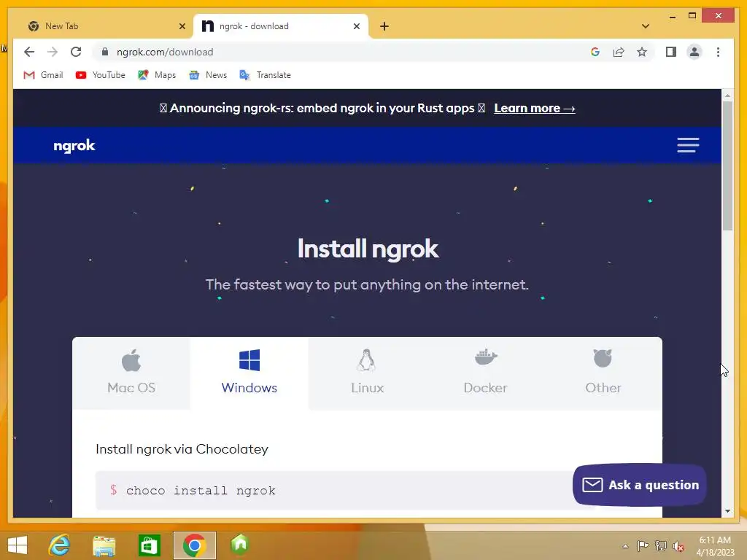The width and height of the screenshot is (747, 560).
Task: Select the Windows install tab
Action: 249,373
